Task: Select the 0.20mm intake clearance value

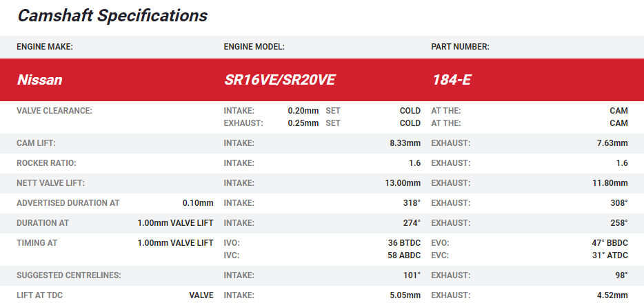Action: point(303,111)
